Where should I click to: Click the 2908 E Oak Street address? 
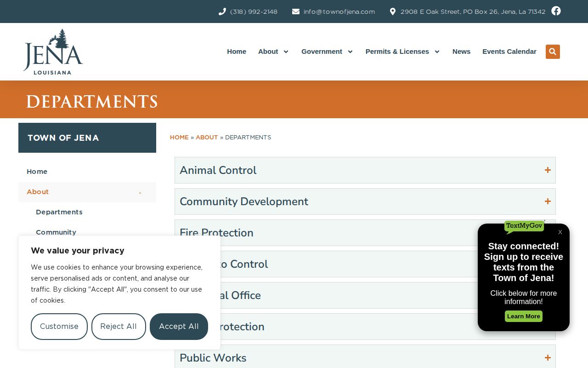pyautogui.click(x=473, y=11)
